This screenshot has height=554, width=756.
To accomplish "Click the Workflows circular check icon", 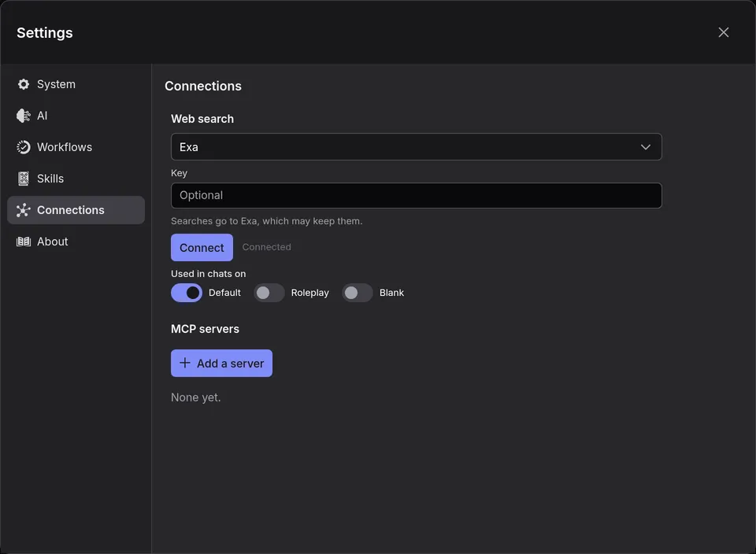I will (x=23, y=147).
